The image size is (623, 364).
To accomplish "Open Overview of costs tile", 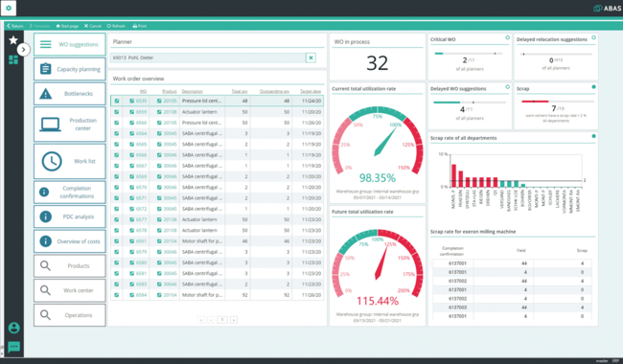I will [70, 241].
